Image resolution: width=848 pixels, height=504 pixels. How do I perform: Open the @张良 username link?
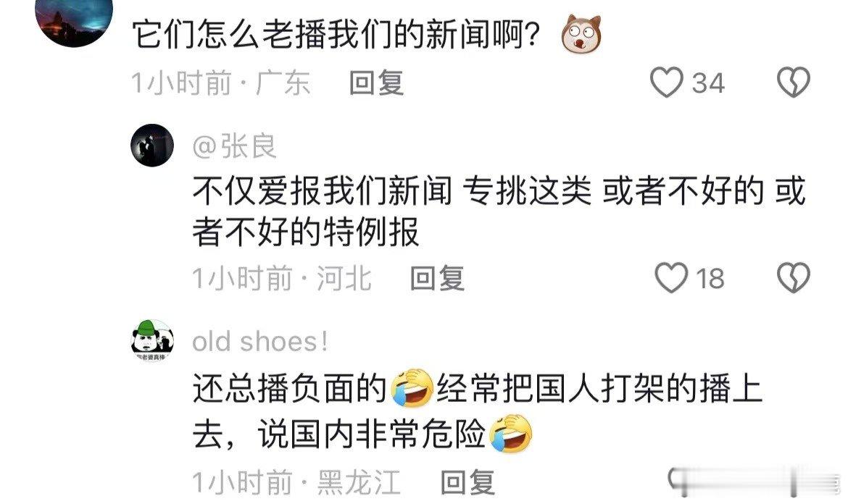(234, 146)
